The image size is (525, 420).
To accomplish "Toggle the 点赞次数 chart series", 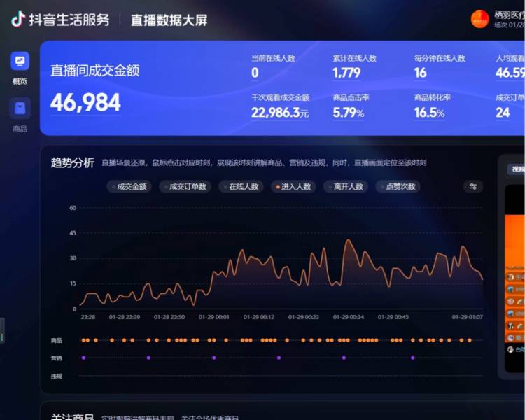I will click(398, 187).
